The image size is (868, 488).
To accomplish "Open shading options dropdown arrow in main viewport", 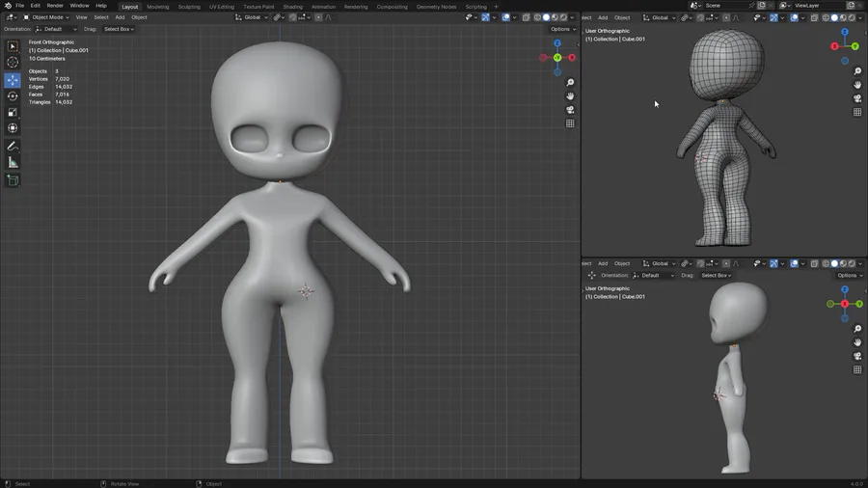I will [x=572, y=17].
